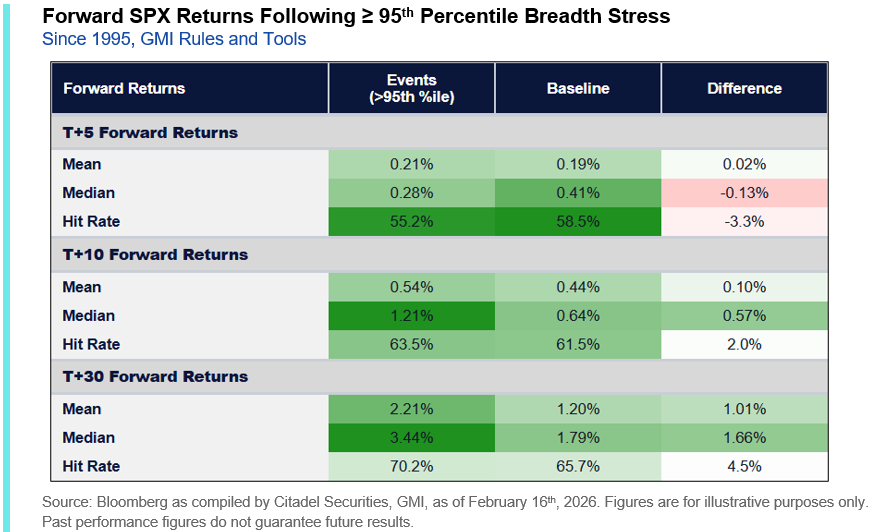Click the subtitle 'Since 1995, GMI Rules and Tools'

[174, 40]
